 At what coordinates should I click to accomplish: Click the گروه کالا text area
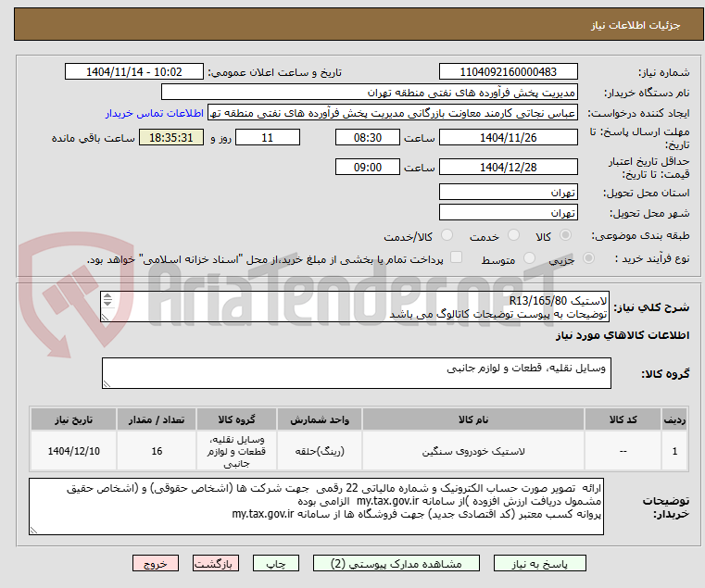pyautogui.click(x=356, y=373)
